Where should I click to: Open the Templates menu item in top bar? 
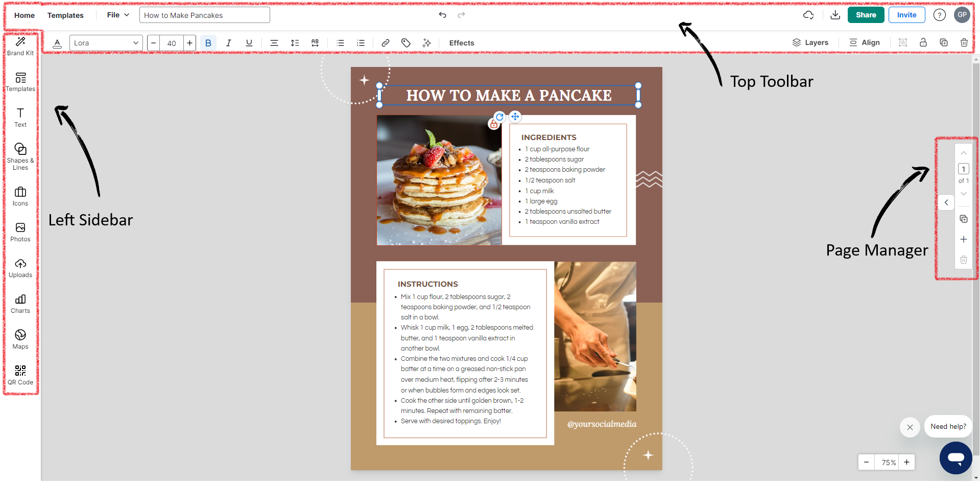(x=65, y=15)
